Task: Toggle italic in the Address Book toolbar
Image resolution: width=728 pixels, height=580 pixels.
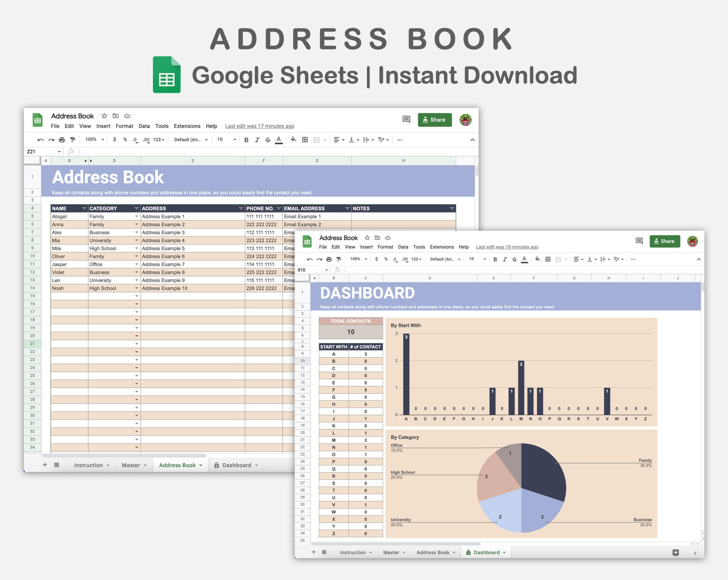Action: tap(257, 140)
